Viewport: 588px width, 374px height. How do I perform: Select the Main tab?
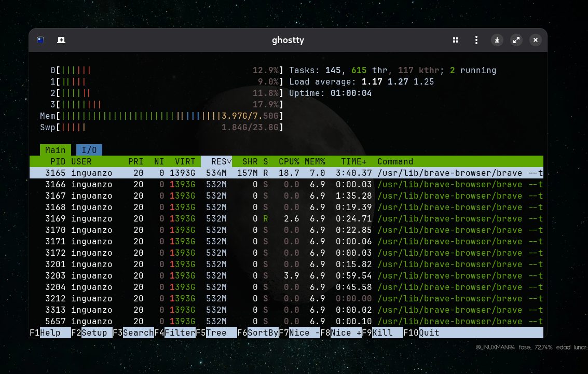[x=55, y=149]
